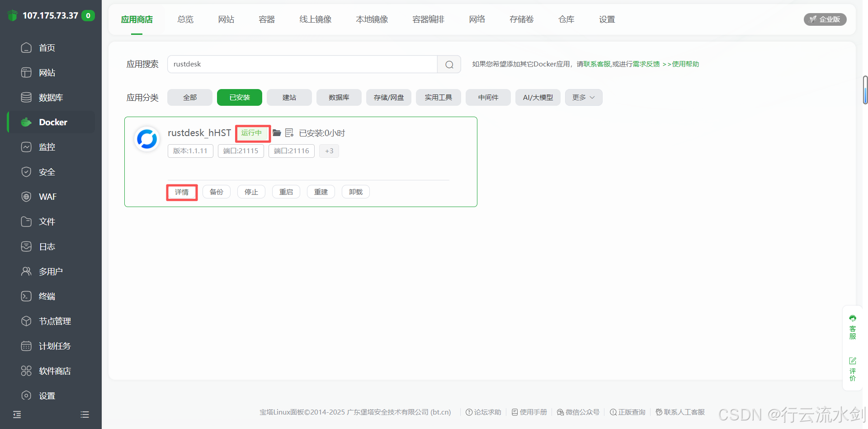Open customer service widget on right
The width and height of the screenshot is (868, 429).
(853, 327)
